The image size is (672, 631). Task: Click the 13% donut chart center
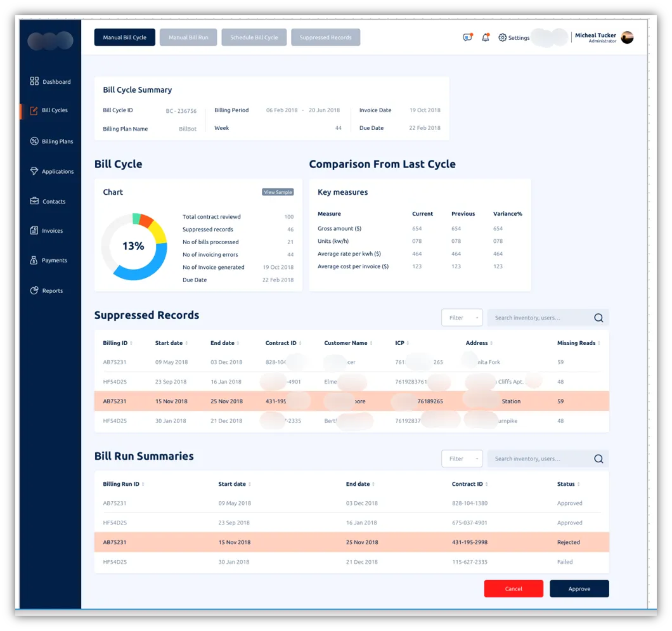[133, 246]
